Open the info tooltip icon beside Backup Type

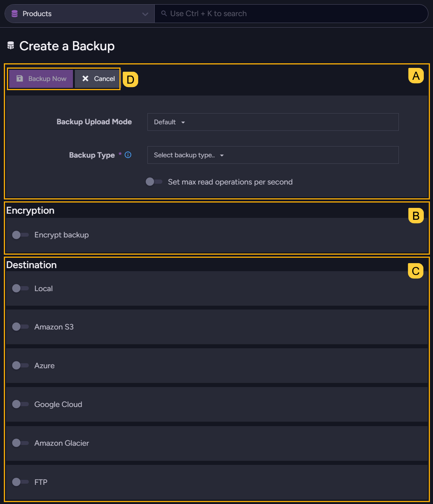[x=128, y=155]
